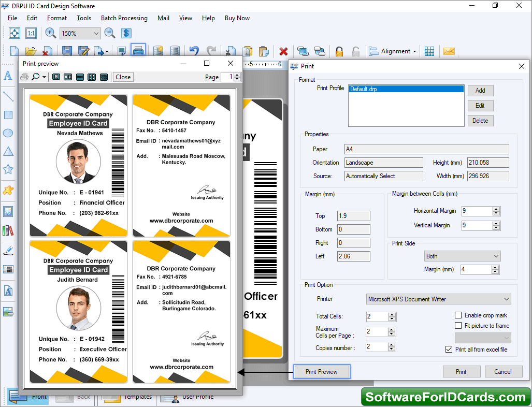Click the zoom in magnifier icon
The height and width of the screenshot is (407, 532).
tap(51, 33)
